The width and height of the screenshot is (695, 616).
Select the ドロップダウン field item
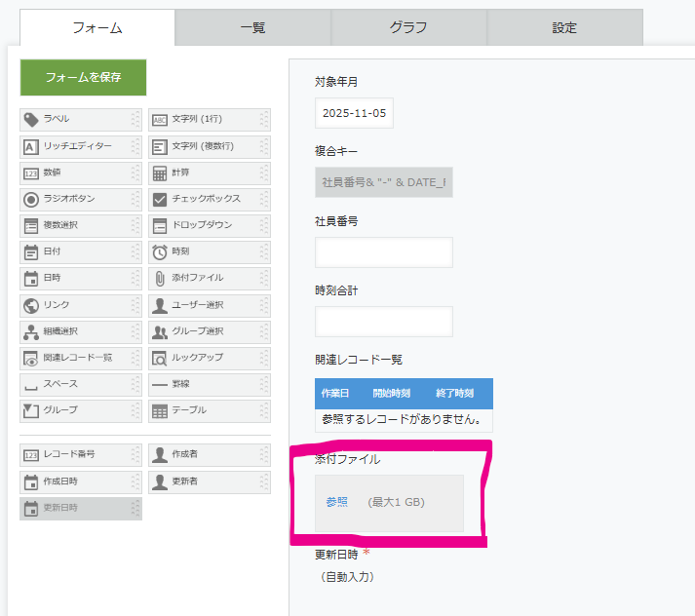pos(209,225)
